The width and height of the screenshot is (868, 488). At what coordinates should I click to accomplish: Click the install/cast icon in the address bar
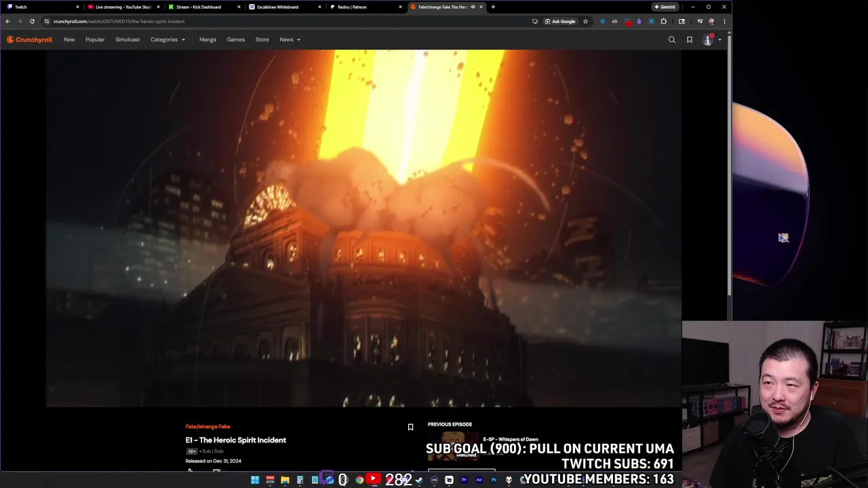pyautogui.click(x=535, y=21)
